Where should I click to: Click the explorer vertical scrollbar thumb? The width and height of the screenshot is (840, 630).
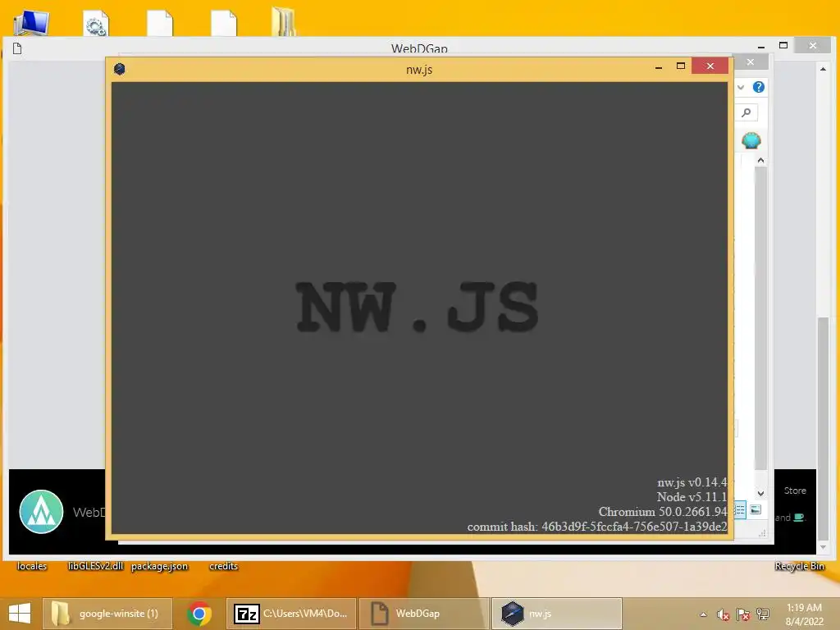pos(760,319)
